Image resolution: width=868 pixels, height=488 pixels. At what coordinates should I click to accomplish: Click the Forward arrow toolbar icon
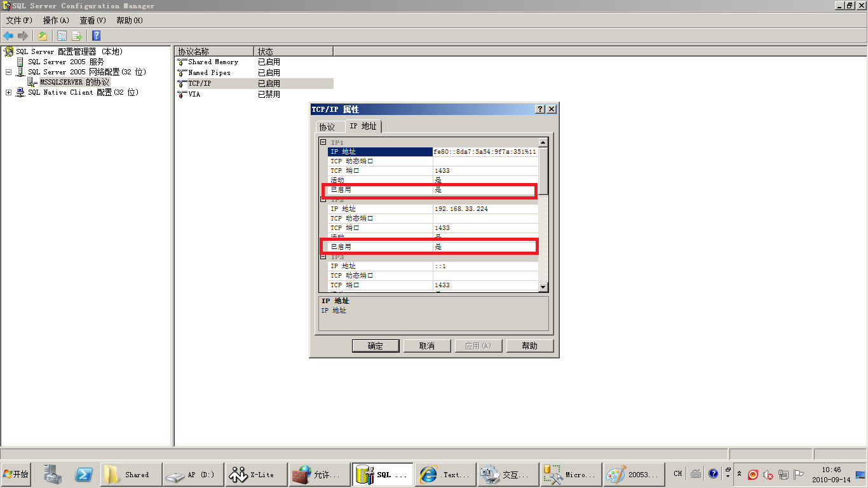23,36
